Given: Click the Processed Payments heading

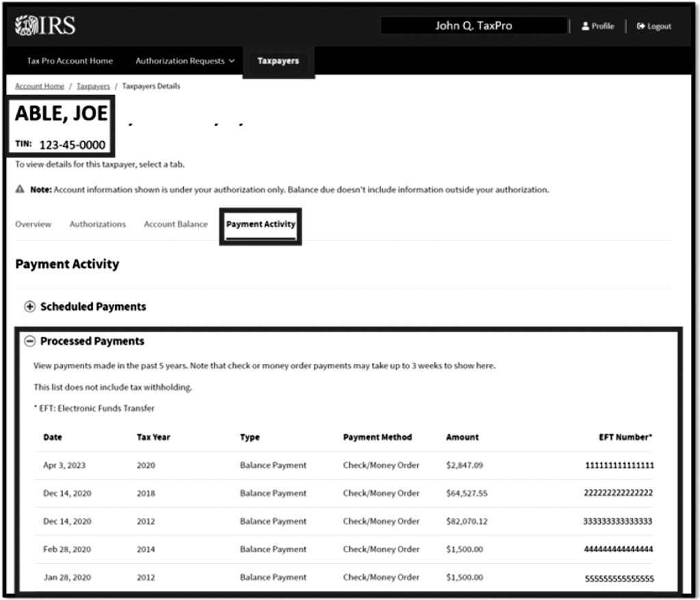Looking at the screenshot, I should tap(92, 341).
